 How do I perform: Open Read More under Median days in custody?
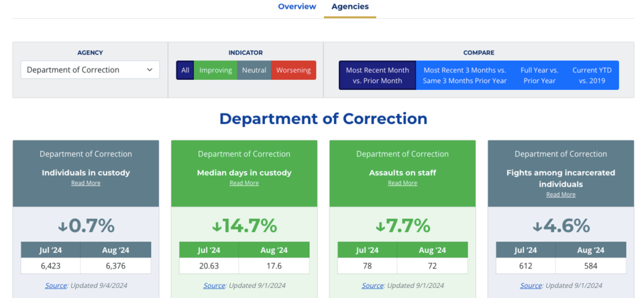point(244,183)
